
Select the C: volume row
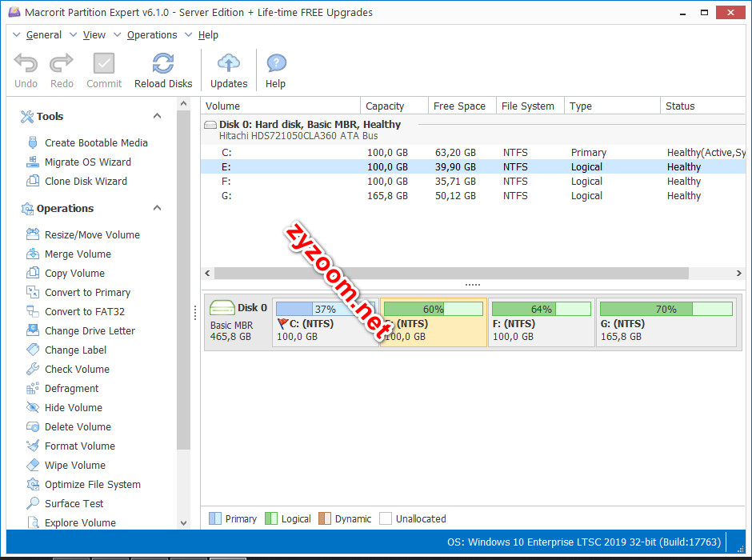pos(474,153)
